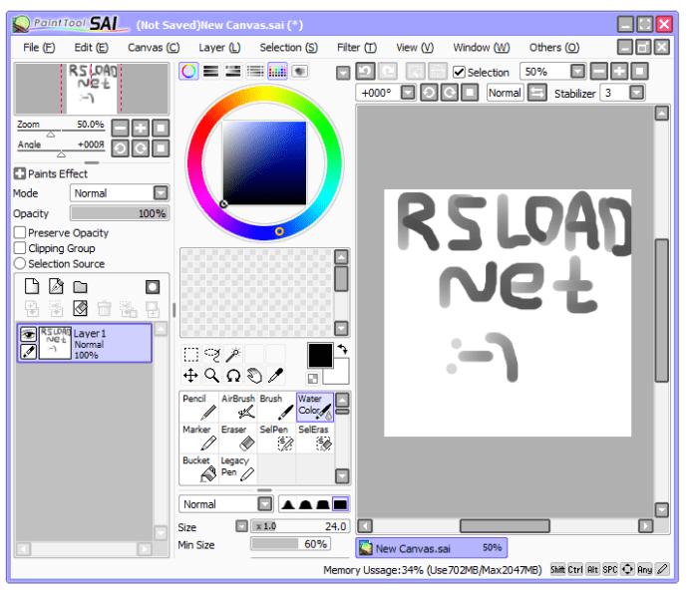
Task: Switch to the New Canvas.sai tab
Action: pyautogui.click(x=431, y=548)
